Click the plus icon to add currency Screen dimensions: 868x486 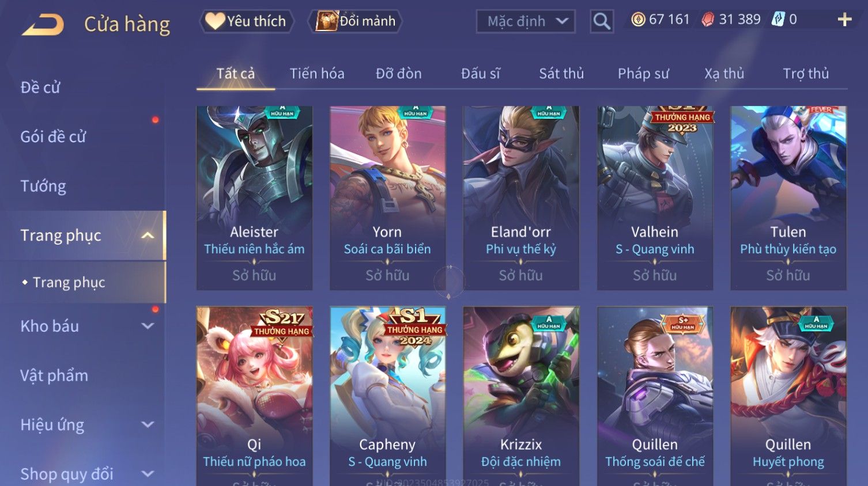pyautogui.click(x=844, y=20)
